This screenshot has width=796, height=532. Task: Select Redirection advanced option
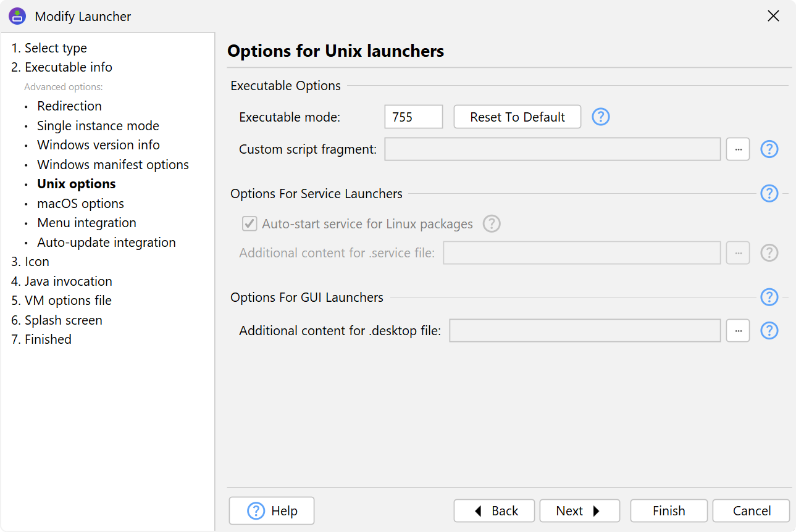click(x=69, y=106)
